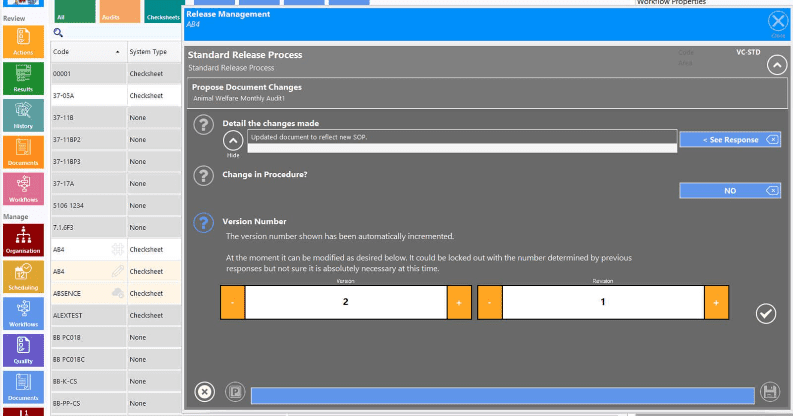Click the blue progress bar at the bottom
This screenshot has width=793, height=416.
pos(502,395)
